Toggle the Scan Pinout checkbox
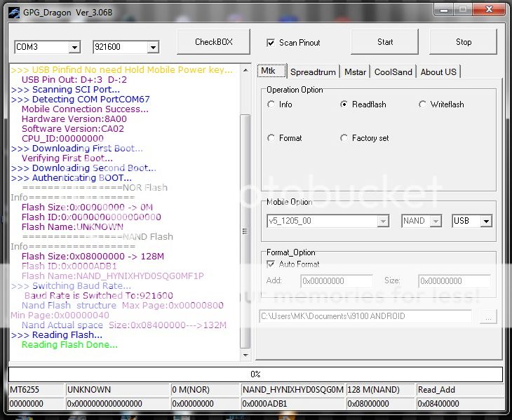Image resolution: width=512 pixels, height=420 pixels. pos(271,43)
